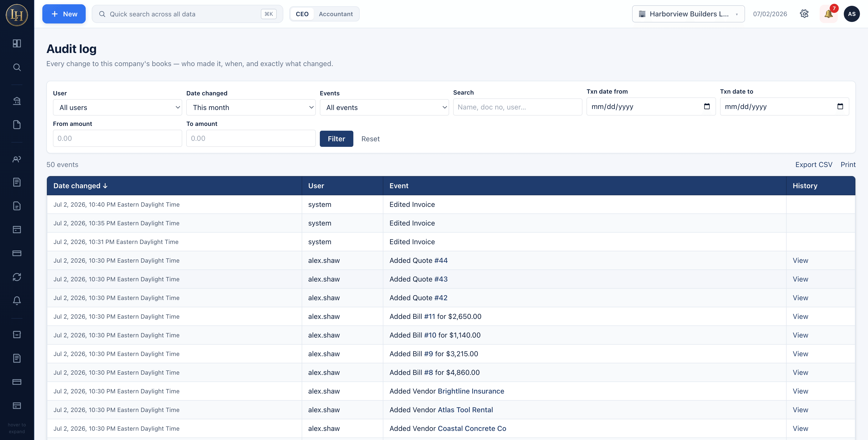
Task: Click the Filter button
Action: pos(336,139)
